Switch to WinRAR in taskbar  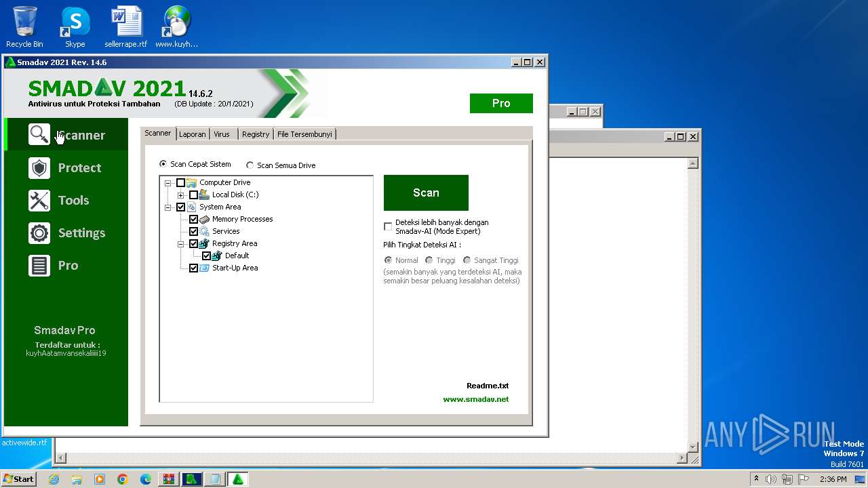pos(169,479)
